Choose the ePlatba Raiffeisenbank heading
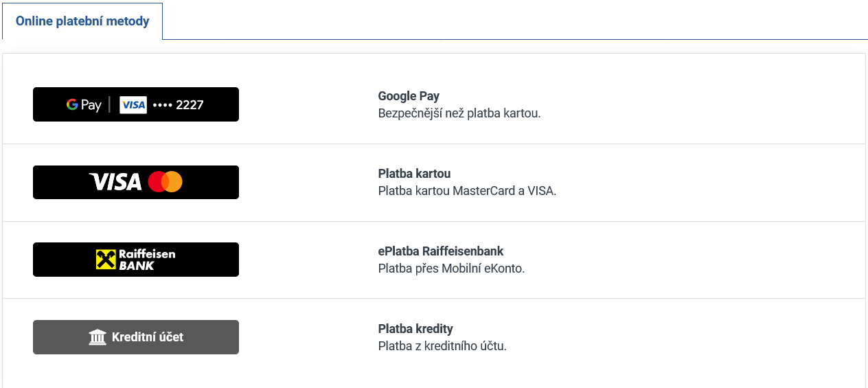 pyautogui.click(x=441, y=251)
